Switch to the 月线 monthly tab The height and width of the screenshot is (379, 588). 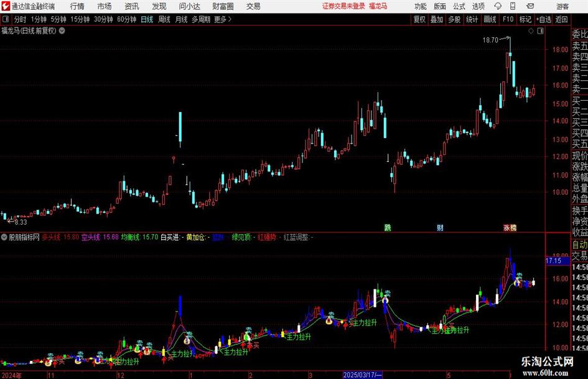181,19
